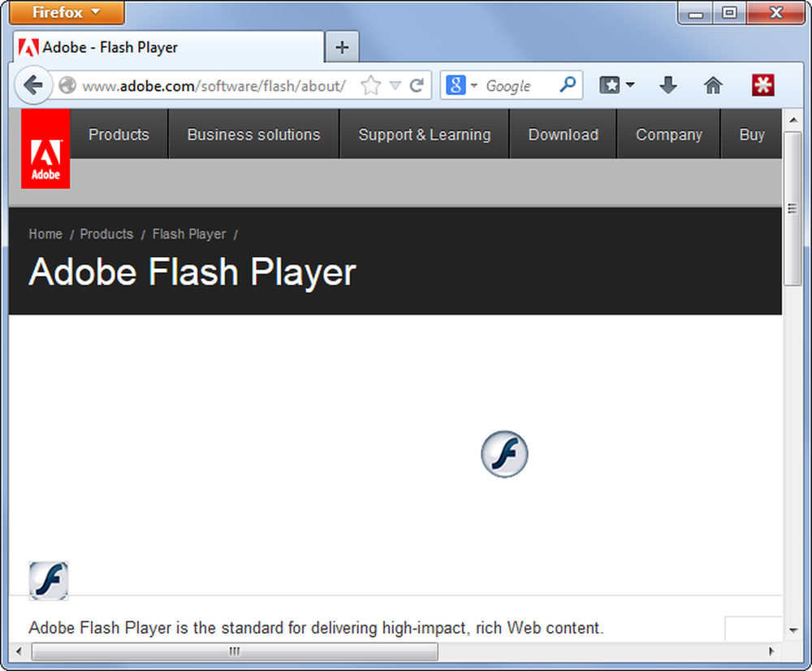
Task: Expand the bookmarks menu dropdown arrow
Action: click(630, 84)
